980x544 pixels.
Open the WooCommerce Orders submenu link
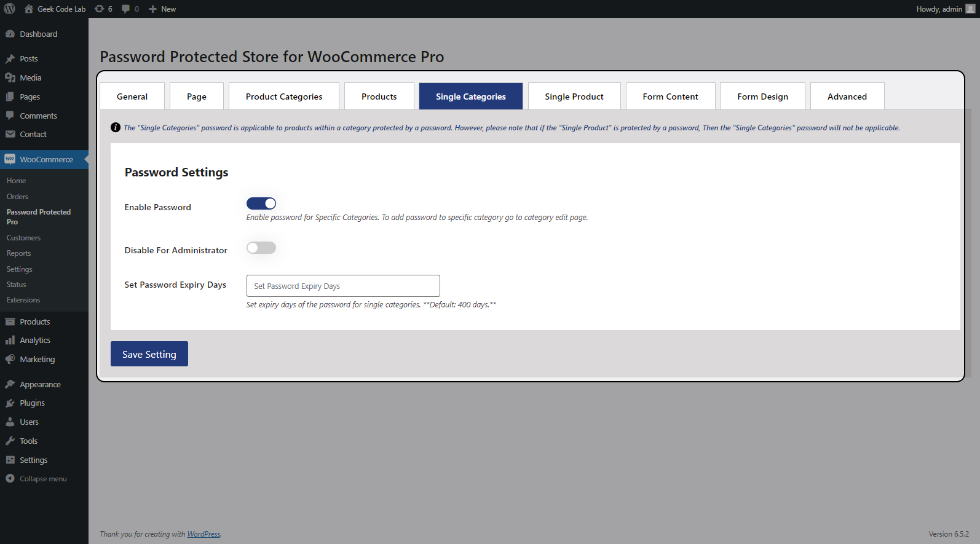point(17,197)
